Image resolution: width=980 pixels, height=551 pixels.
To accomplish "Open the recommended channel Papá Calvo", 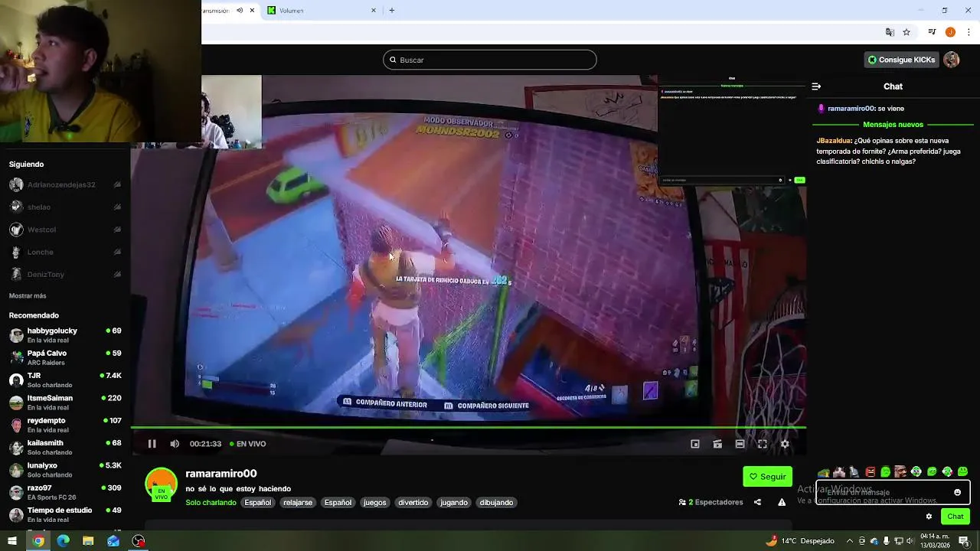I will click(x=65, y=357).
